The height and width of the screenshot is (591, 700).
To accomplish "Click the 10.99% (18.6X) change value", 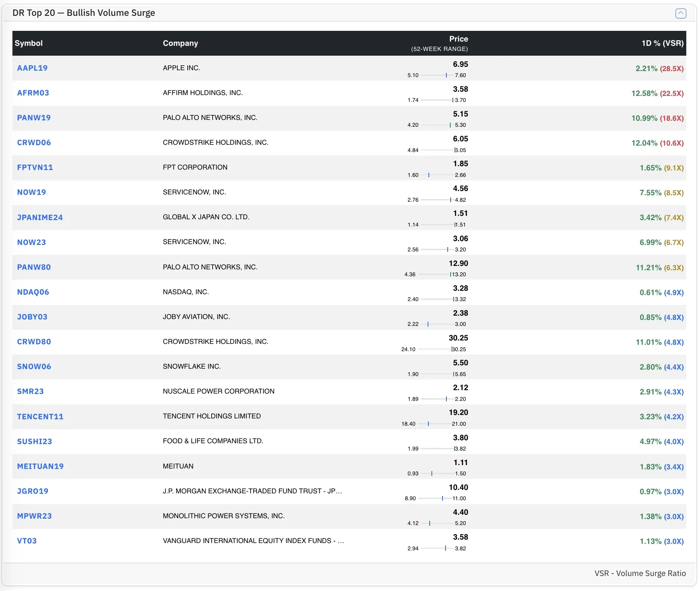I will point(658,118).
